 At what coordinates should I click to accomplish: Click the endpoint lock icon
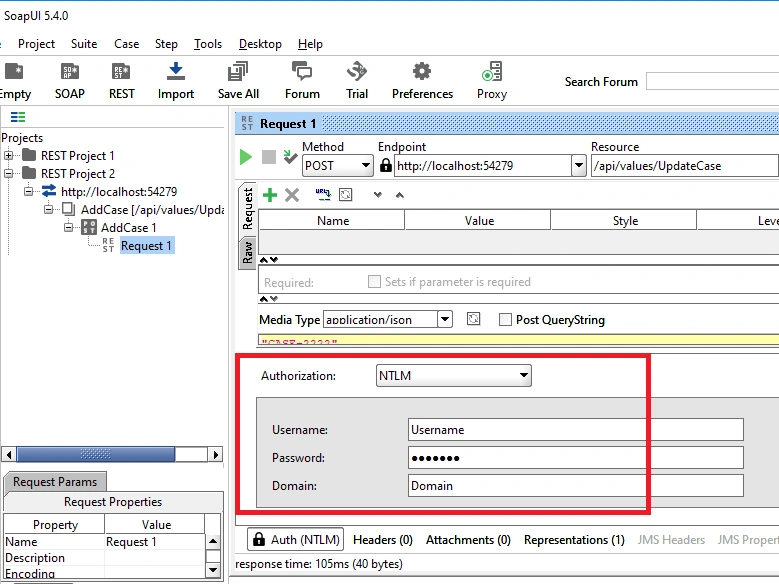tap(386, 165)
